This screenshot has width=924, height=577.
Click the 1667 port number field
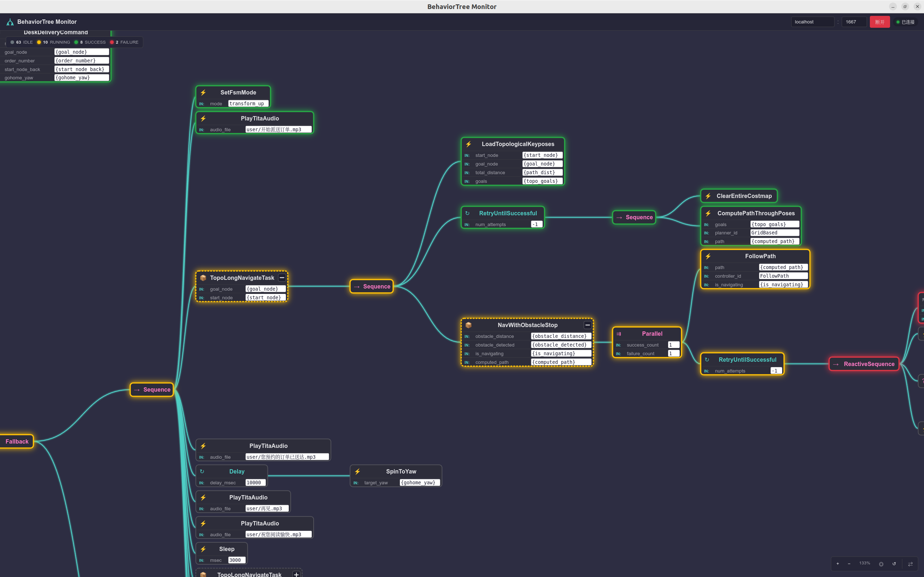pos(854,22)
